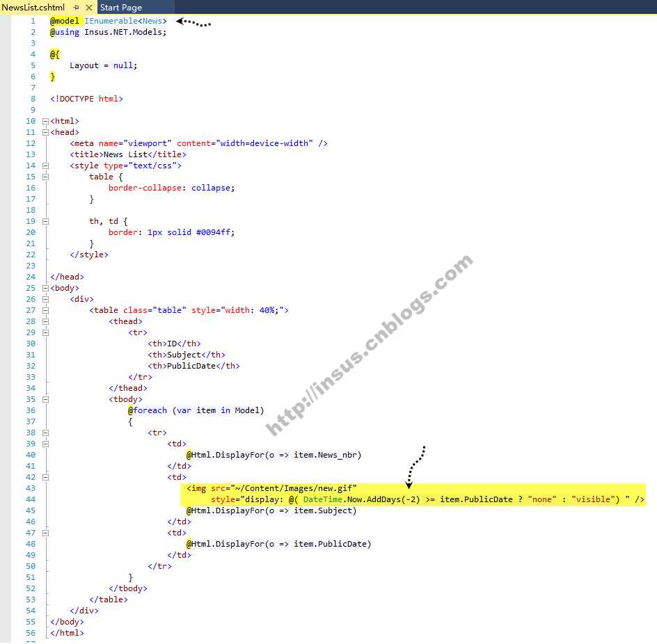The width and height of the screenshot is (657, 644).
Task: Click line number 44 in the gutter
Action: click(31, 499)
